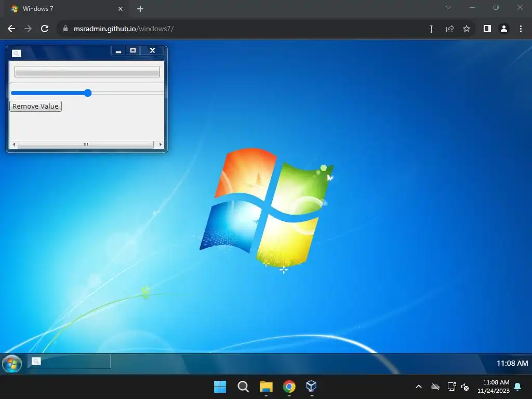Reload the browser page
The image size is (532, 399).
(45, 29)
